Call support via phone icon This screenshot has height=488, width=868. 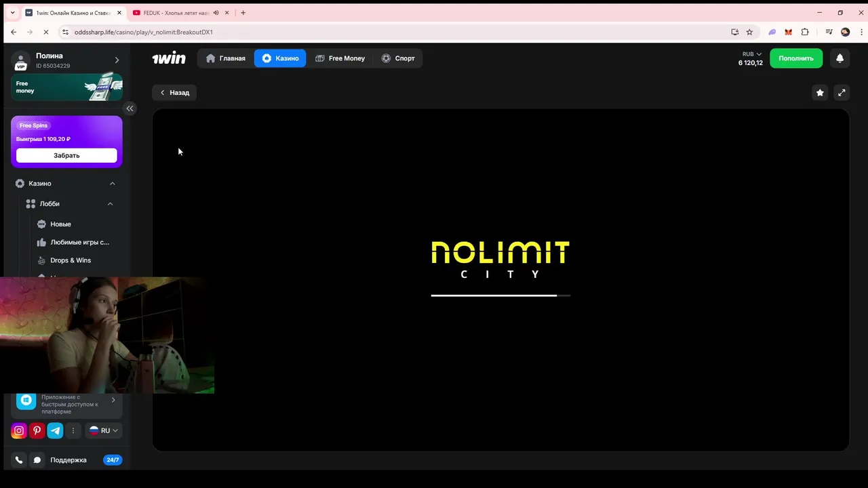pos(19,460)
